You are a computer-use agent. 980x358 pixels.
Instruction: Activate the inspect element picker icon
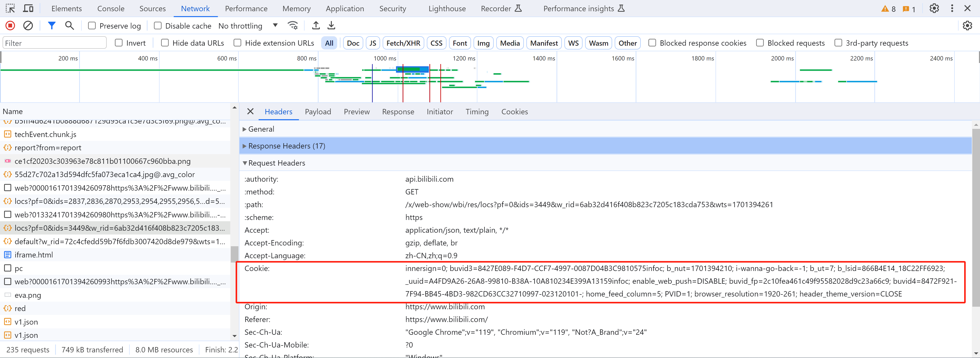point(10,8)
